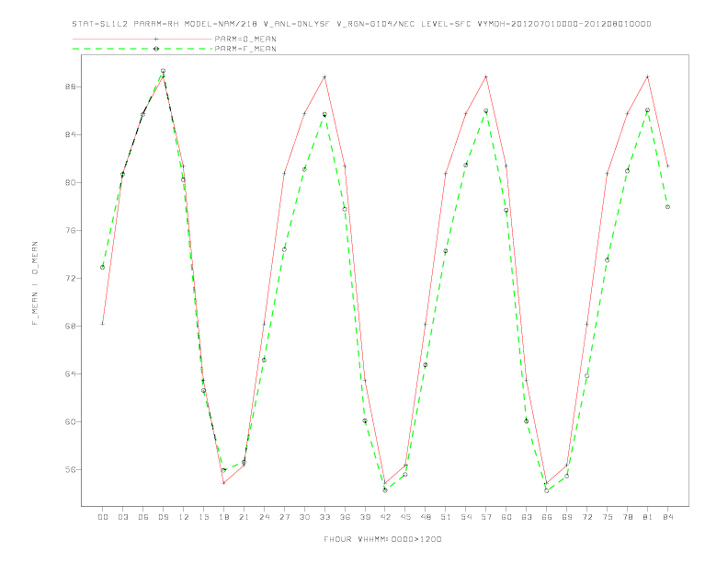728x563 pixels.
Task: Select F_MEAN circle marker at hour 00
Action: pyautogui.click(x=103, y=267)
